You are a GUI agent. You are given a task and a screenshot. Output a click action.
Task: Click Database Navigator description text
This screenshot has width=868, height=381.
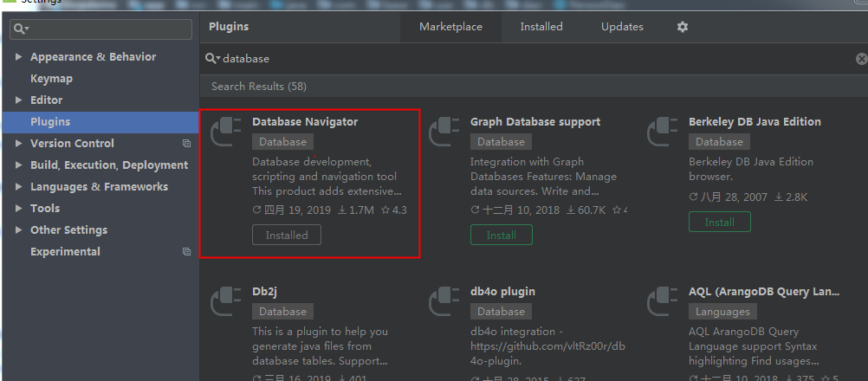coord(327,177)
